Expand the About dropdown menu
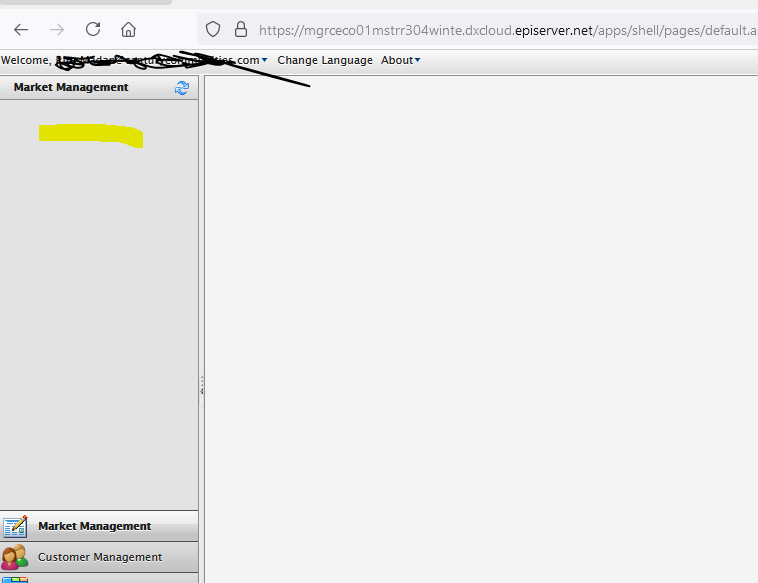The width and height of the screenshot is (758, 583). point(400,61)
